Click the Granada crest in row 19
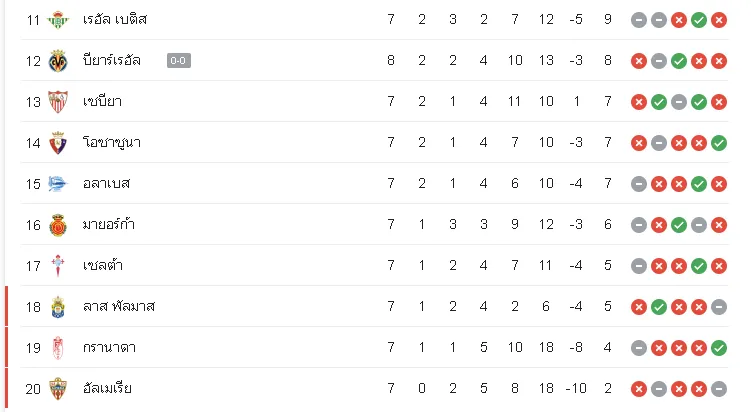The image size is (751, 412). (58, 348)
